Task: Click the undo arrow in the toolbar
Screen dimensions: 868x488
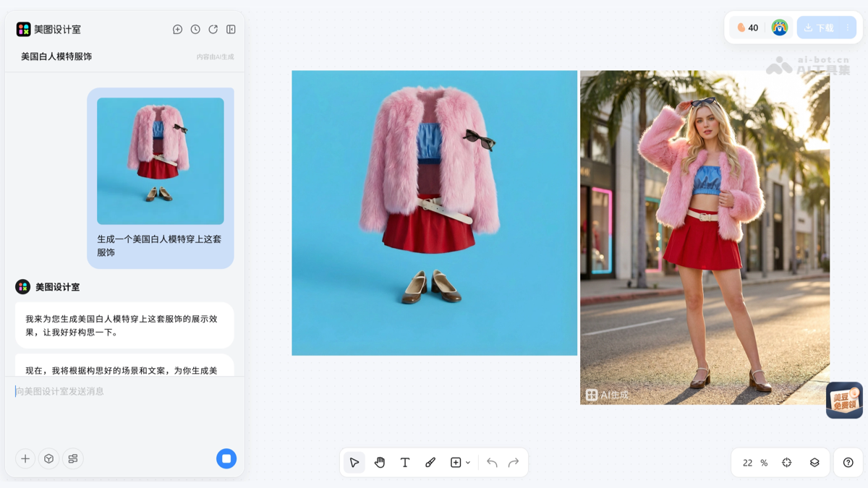Action: (x=491, y=462)
